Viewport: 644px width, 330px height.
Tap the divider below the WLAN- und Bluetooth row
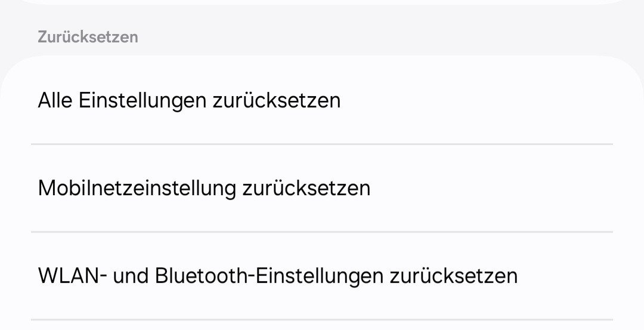coord(322,319)
